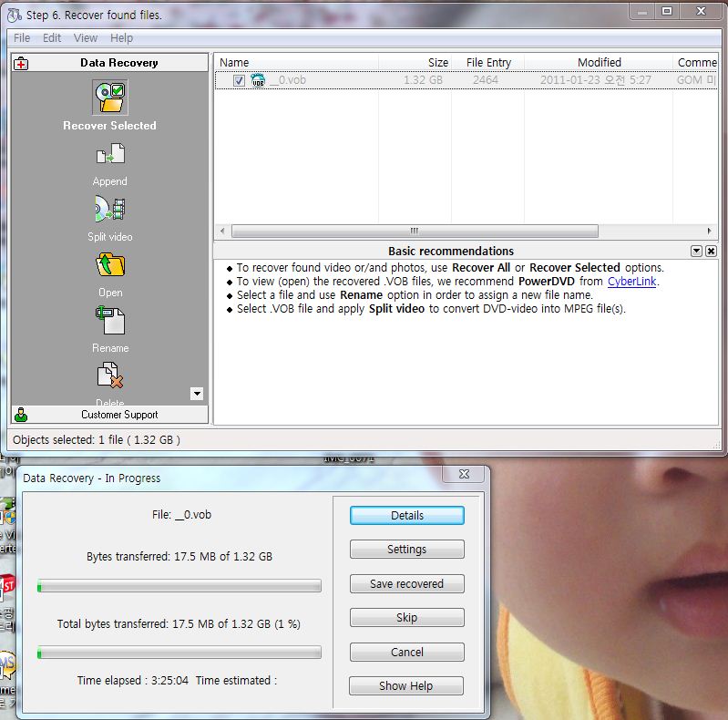The image size is (728, 720).
Task: Click the Rename label in the sidebar
Action: 110,348
